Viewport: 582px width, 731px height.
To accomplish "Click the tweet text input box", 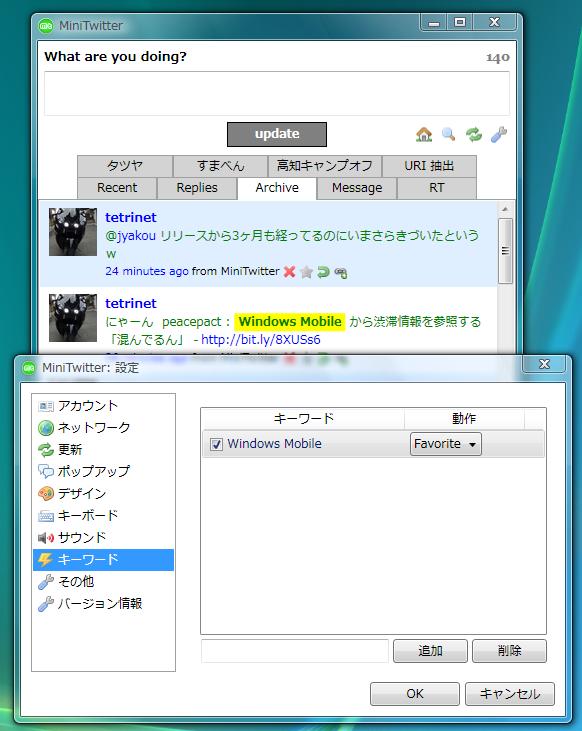I will click(277, 93).
